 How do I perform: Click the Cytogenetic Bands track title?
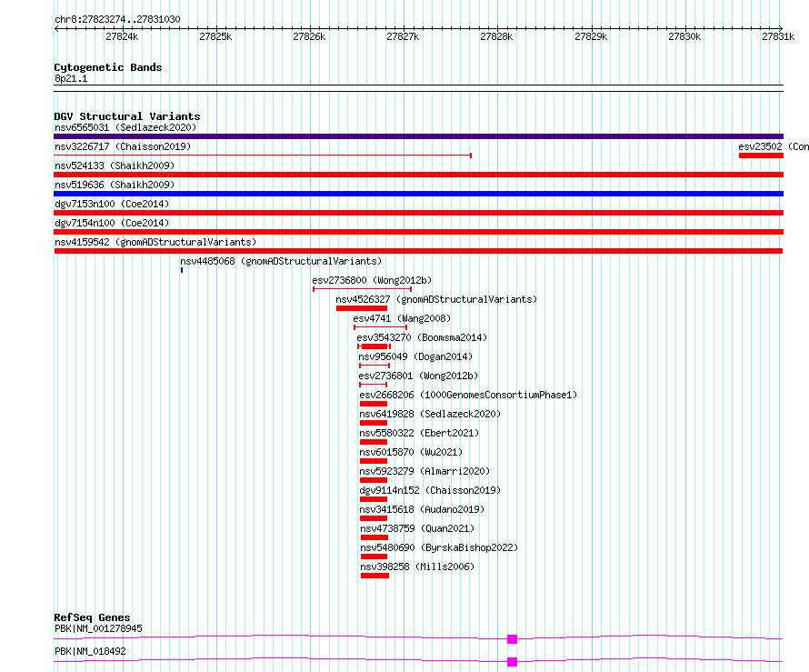pos(108,67)
